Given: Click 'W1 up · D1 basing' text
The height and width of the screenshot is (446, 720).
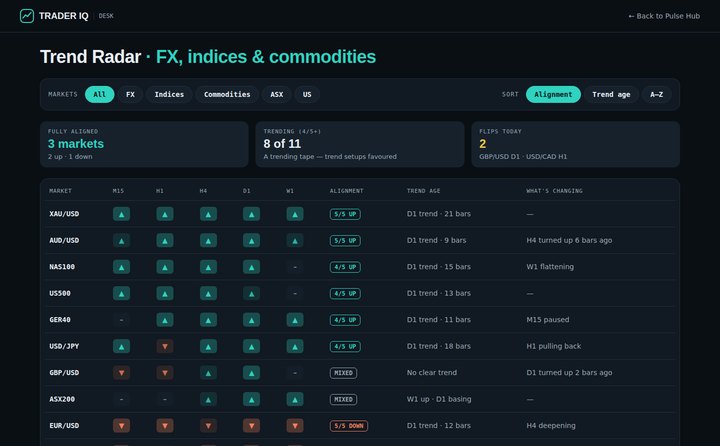Looking at the screenshot, I should coord(439,399).
